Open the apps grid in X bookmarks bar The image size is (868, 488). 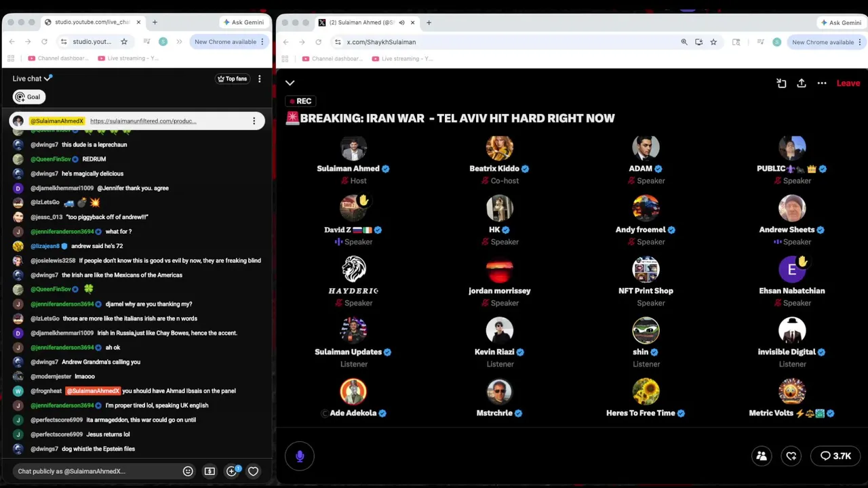(x=285, y=58)
